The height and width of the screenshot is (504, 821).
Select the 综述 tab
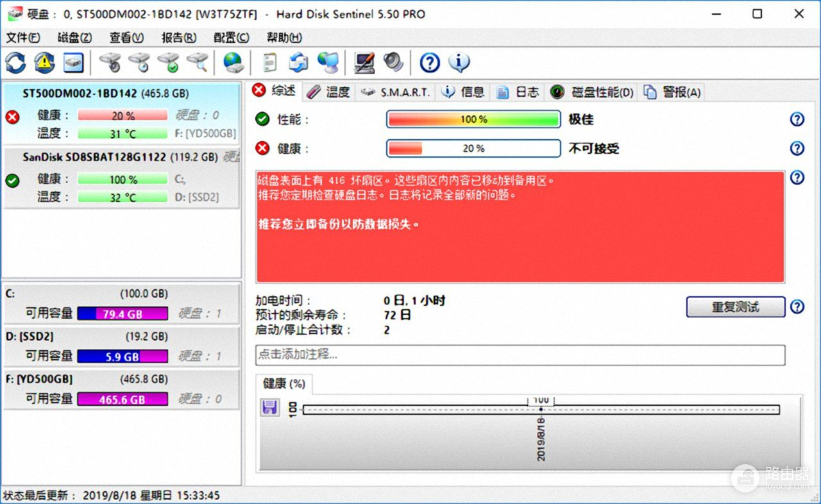click(x=275, y=90)
